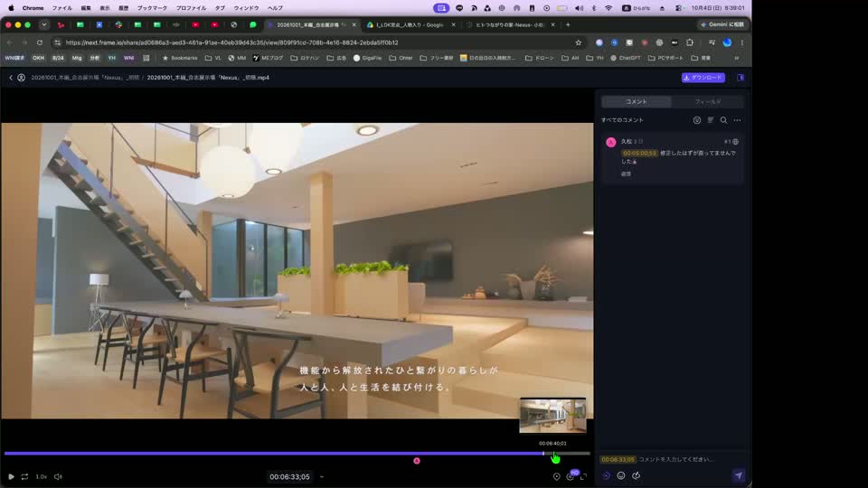Enter fullscreen with expand icon

tap(583, 476)
